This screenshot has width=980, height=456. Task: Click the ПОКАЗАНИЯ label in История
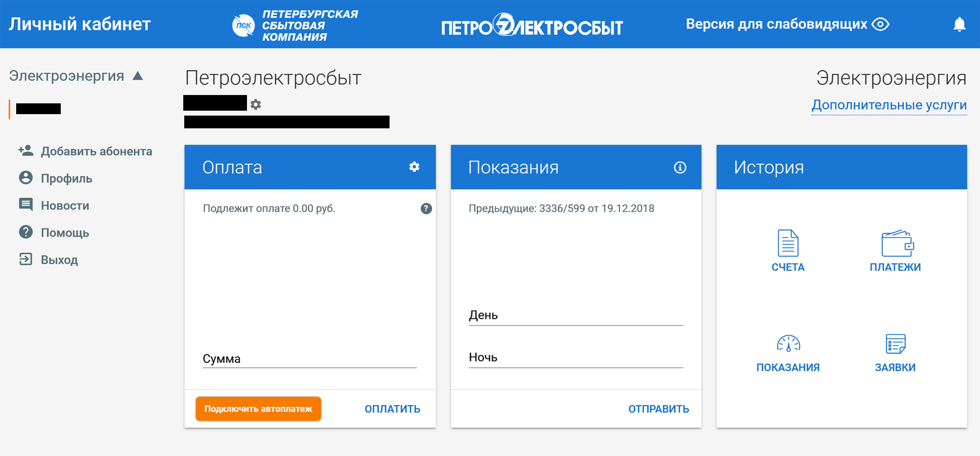coord(788,368)
